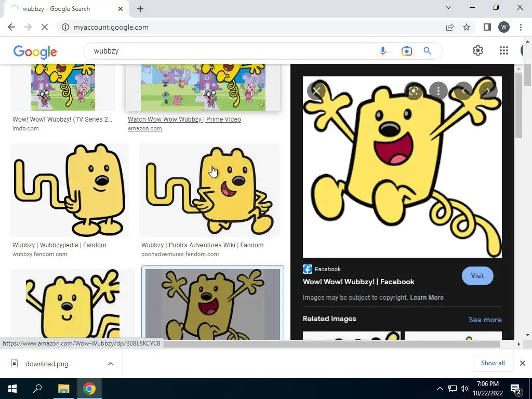Open a new tab with the plus button
532x399 pixels.
(140, 9)
